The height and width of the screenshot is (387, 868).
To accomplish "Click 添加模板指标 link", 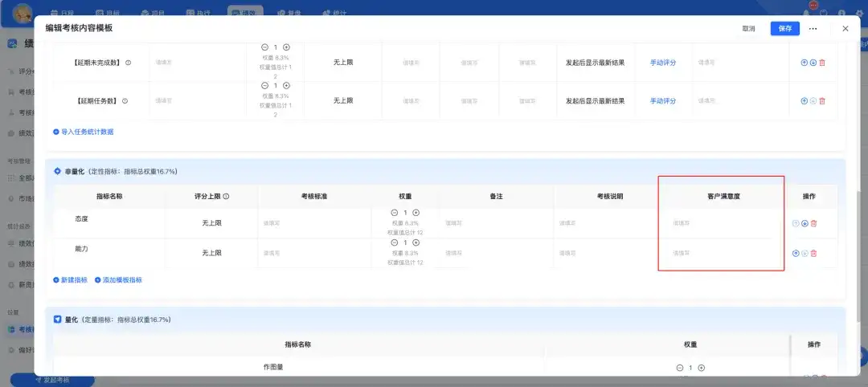I will pos(118,280).
